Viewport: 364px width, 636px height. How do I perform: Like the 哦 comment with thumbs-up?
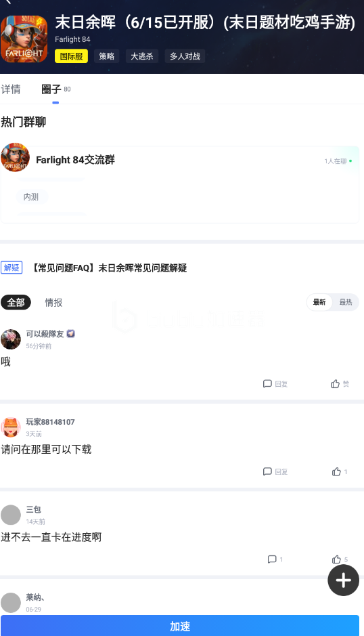click(x=340, y=384)
